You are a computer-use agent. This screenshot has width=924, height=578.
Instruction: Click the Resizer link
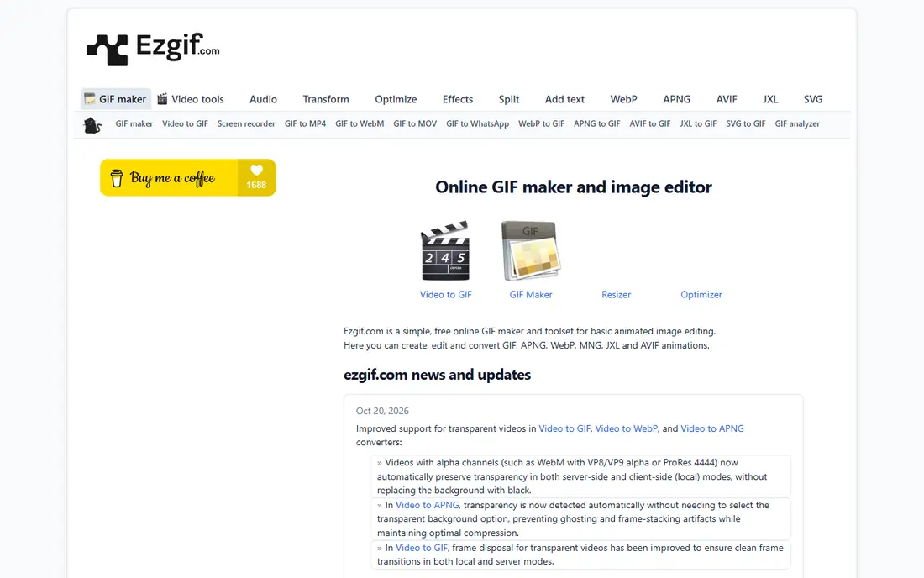pyautogui.click(x=616, y=295)
